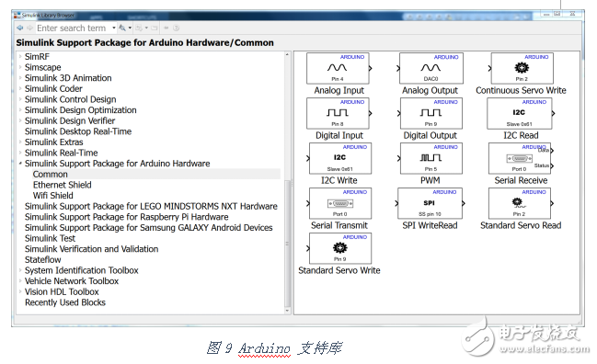Select the PWM block
The width and height of the screenshot is (597, 364).
click(431, 158)
